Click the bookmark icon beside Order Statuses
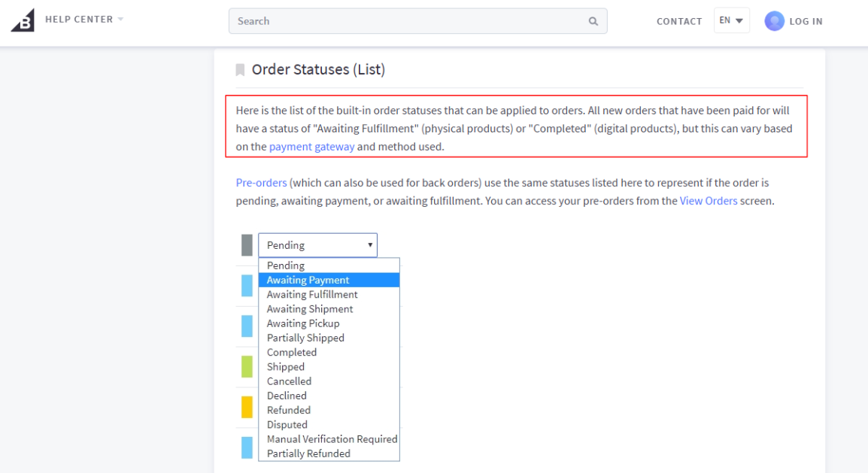868x473 pixels. point(240,70)
